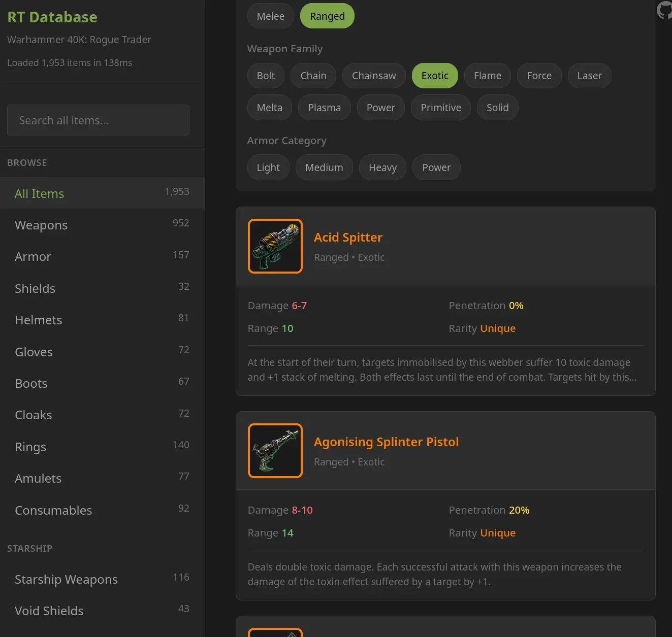Image resolution: width=672 pixels, height=637 pixels.
Task: Open the GitHub icon link
Action: coord(665,10)
